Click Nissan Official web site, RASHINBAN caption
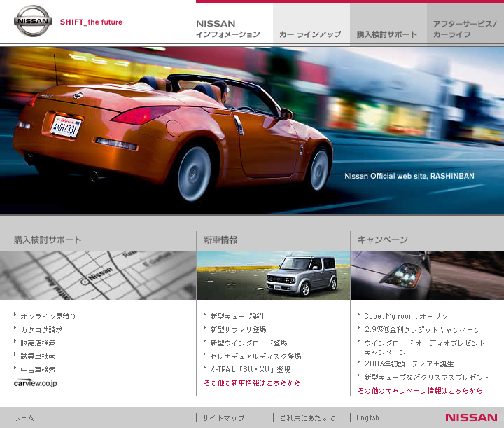Screen dimensions: 504x428 click(409, 176)
